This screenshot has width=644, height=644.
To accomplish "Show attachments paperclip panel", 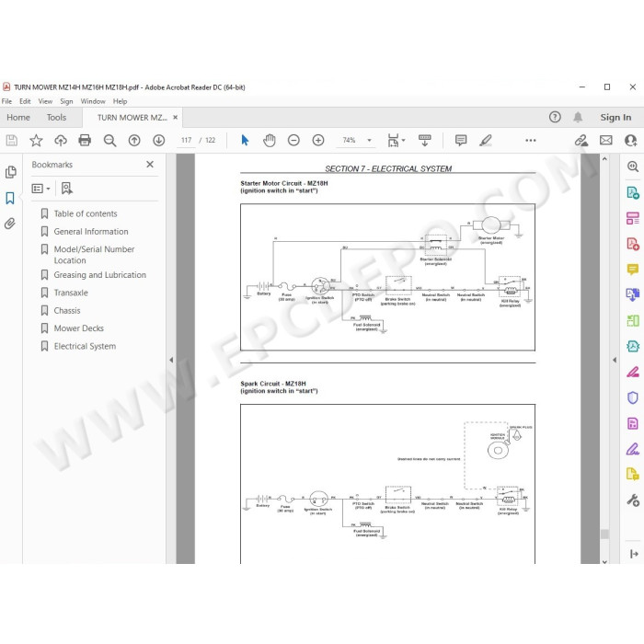I will (x=10, y=224).
